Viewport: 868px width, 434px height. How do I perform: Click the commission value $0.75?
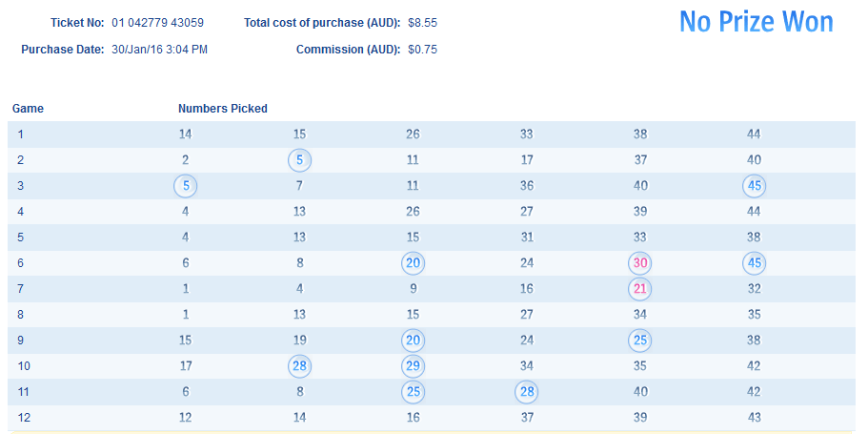point(422,50)
